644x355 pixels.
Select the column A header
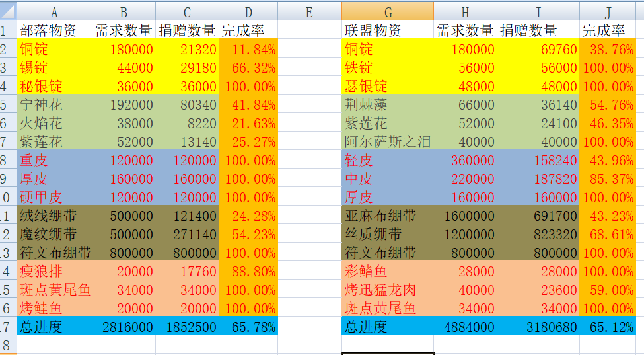pyautogui.click(x=54, y=11)
